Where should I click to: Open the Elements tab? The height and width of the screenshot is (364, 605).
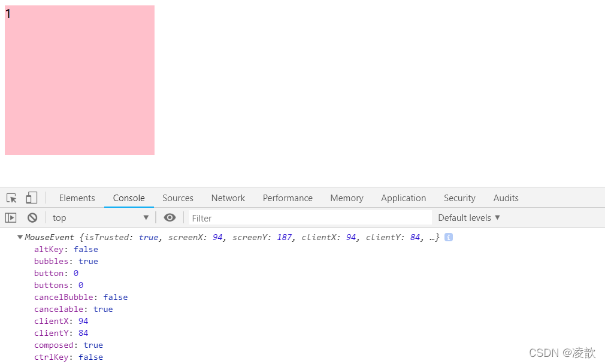click(77, 198)
